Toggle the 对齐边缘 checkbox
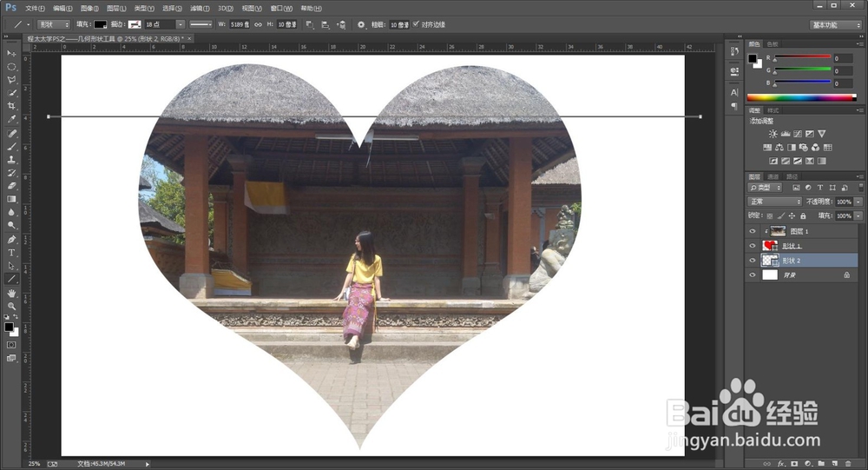The image size is (868, 470). click(x=416, y=24)
